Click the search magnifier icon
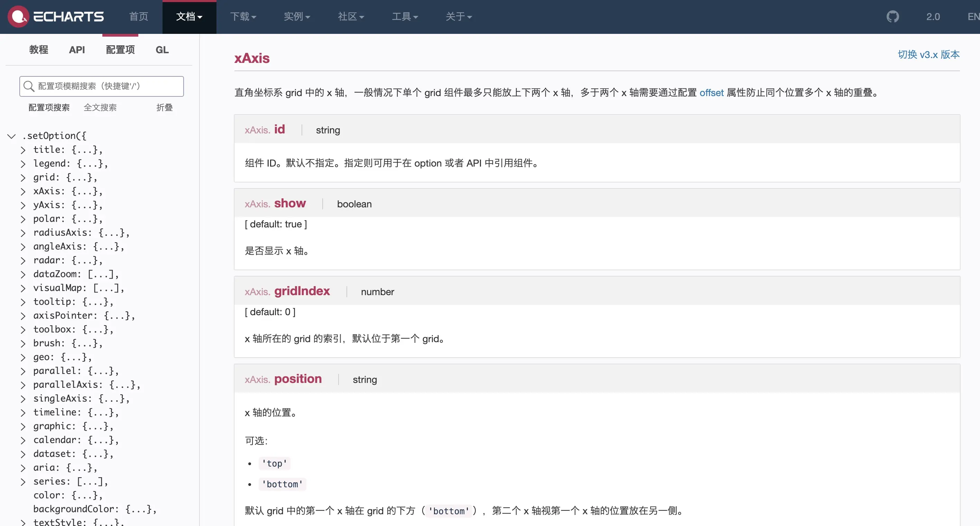 click(29, 86)
